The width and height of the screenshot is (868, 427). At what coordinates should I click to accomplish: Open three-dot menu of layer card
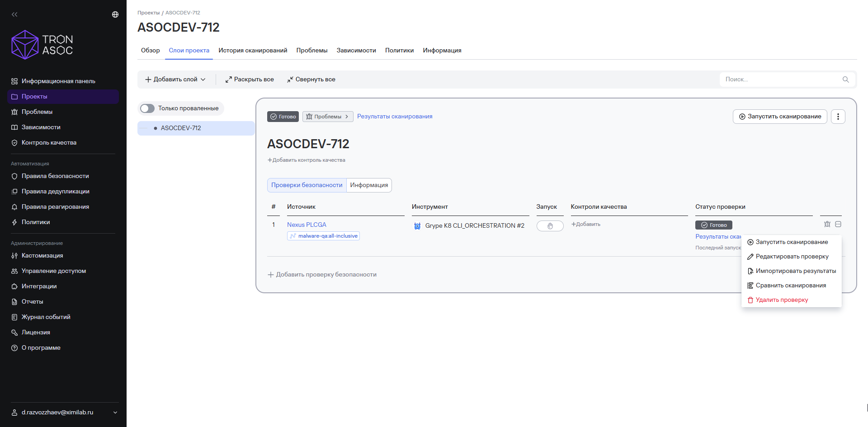click(838, 116)
